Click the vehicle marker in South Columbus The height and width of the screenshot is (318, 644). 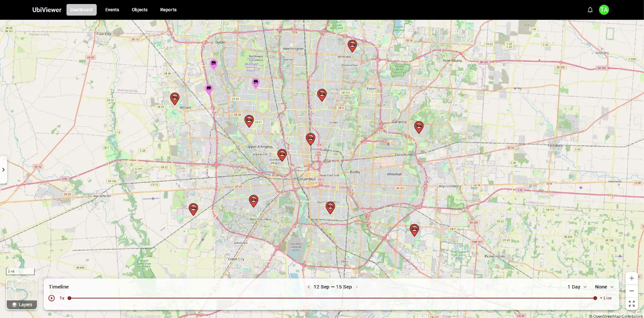pyautogui.click(x=330, y=207)
